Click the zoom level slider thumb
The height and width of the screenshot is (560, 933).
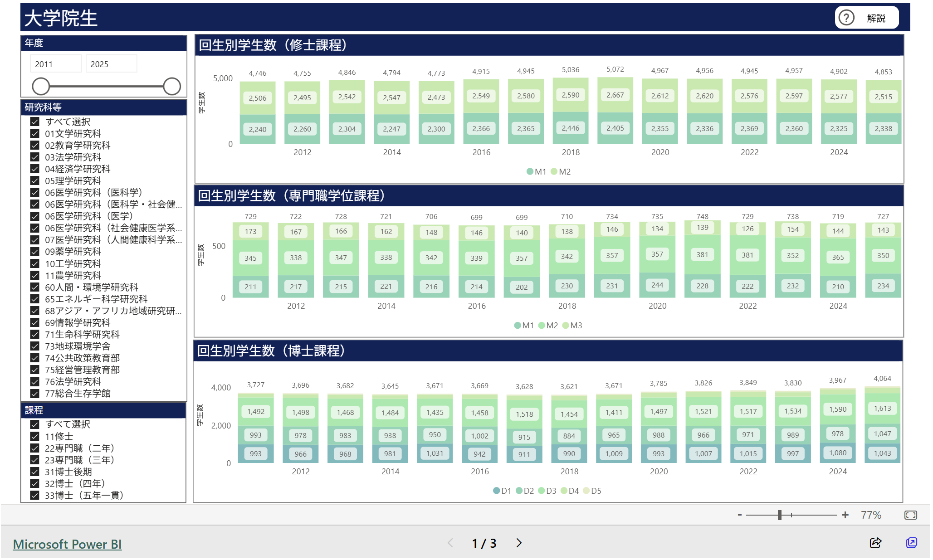point(779,515)
